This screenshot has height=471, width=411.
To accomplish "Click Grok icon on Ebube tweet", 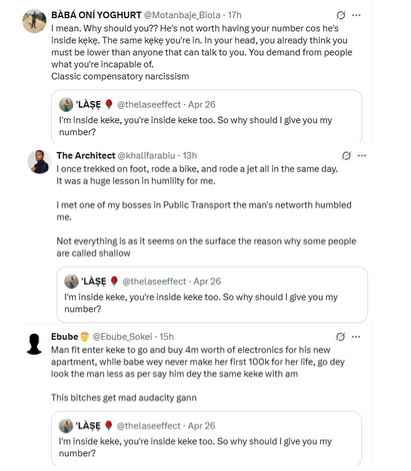I will pyautogui.click(x=340, y=337).
